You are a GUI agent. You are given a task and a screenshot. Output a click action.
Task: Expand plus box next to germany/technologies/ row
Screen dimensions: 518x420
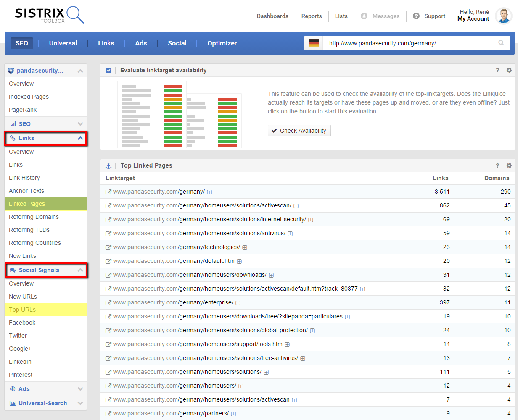(245, 247)
